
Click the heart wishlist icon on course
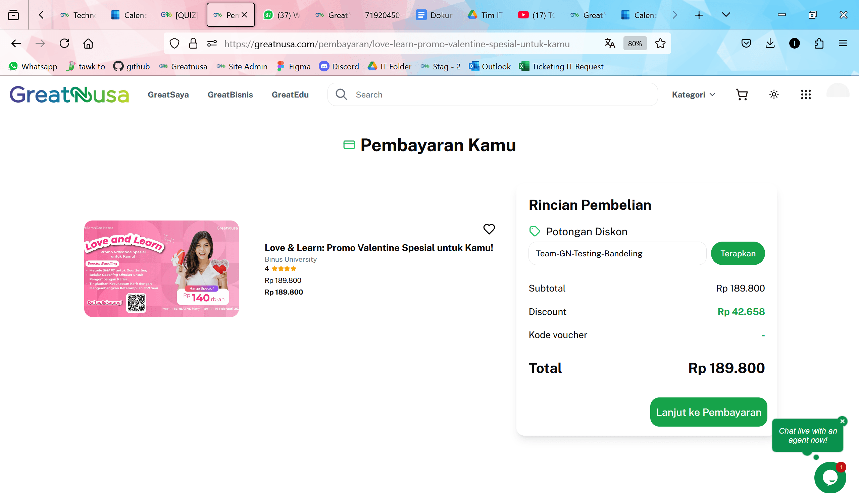[x=489, y=229]
